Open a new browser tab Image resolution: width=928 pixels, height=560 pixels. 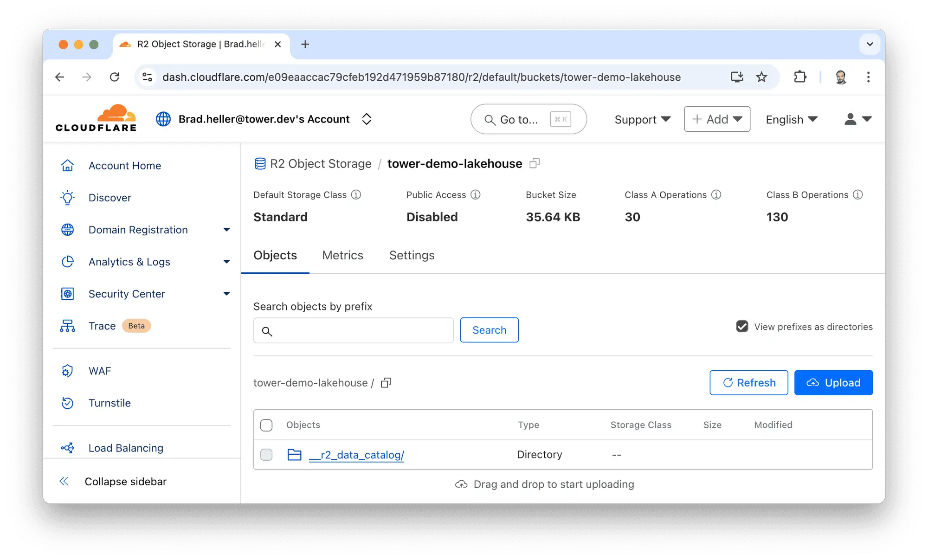pyautogui.click(x=305, y=44)
